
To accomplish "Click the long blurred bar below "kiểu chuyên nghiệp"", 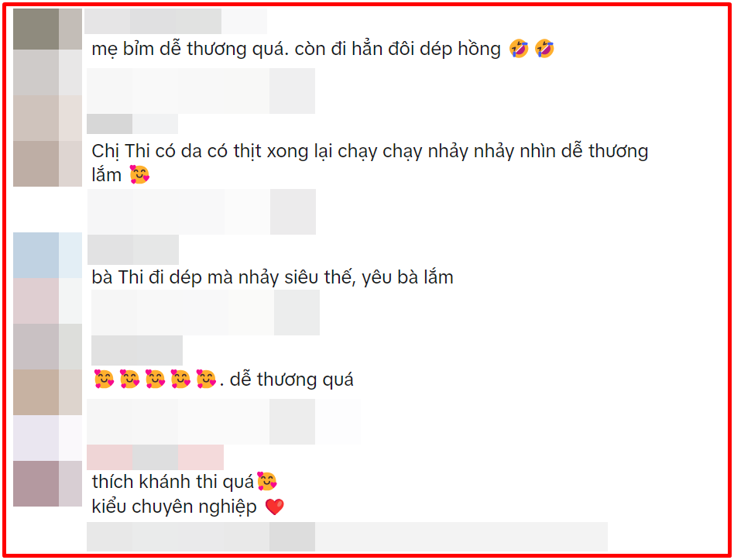I will coord(347,537).
